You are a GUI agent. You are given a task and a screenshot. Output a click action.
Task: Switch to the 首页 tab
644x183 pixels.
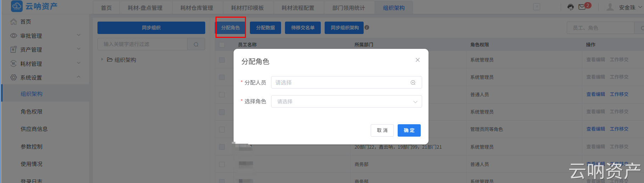[x=106, y=8]
